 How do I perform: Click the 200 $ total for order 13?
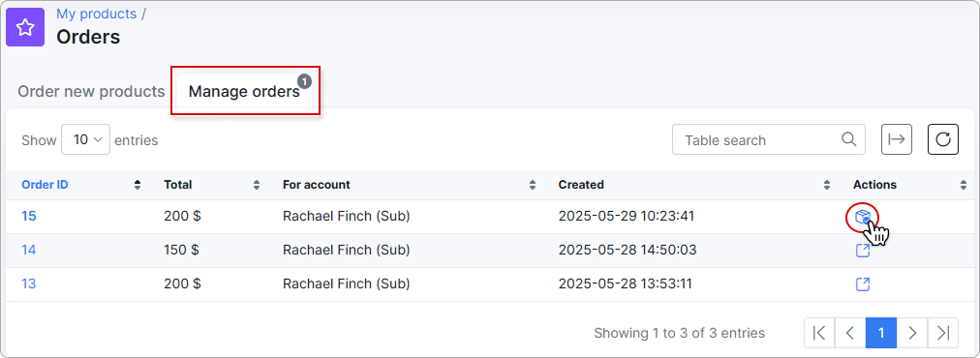click(x=182, y=283)
